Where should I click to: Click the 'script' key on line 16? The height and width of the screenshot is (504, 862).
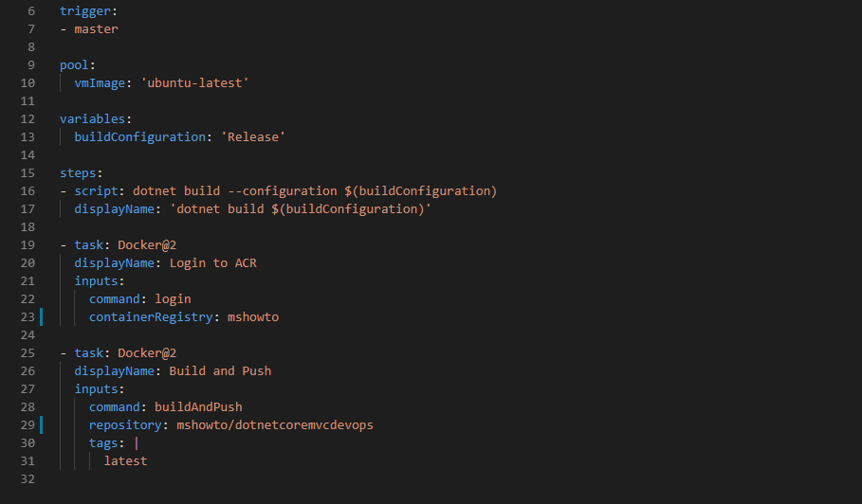(96, 191)
